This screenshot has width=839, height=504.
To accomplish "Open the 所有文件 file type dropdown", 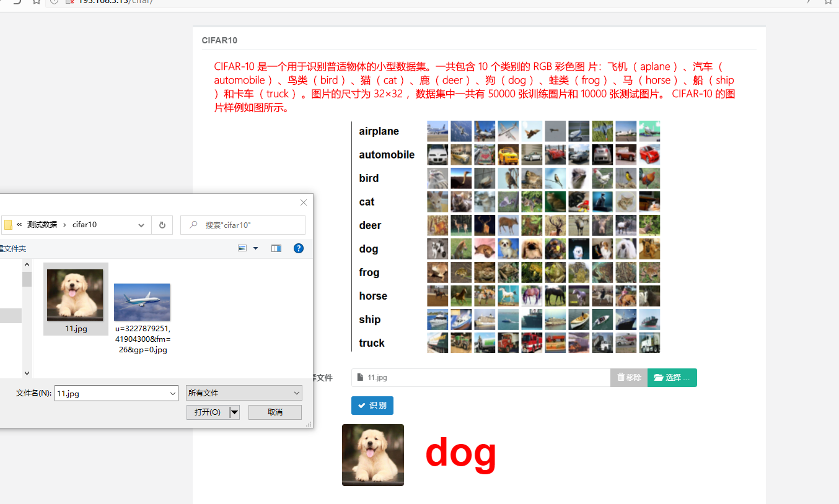I will [244, 393].
